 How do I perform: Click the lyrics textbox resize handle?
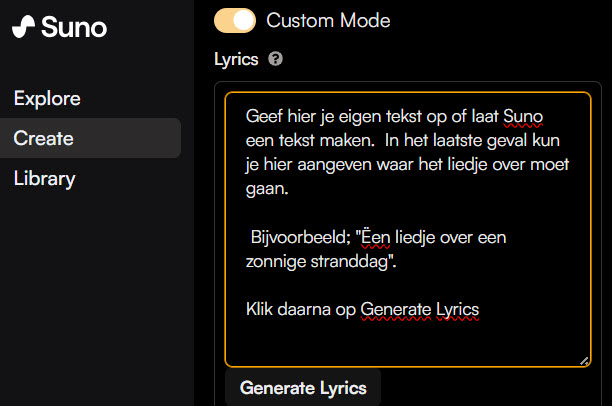(x=584, y=360)
